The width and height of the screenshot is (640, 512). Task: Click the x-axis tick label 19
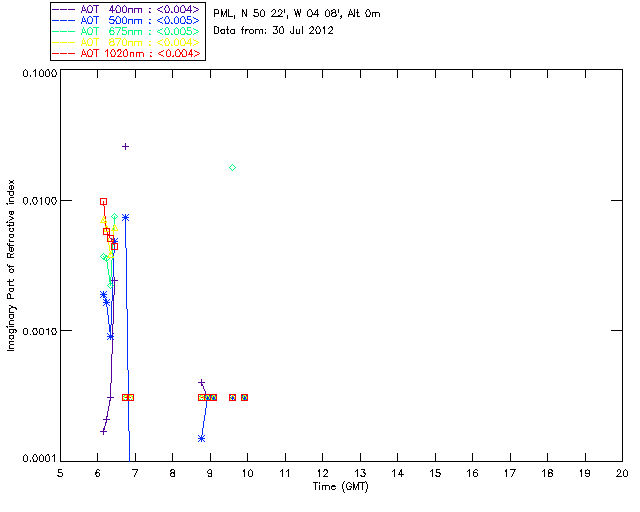[x=585, y=473]
